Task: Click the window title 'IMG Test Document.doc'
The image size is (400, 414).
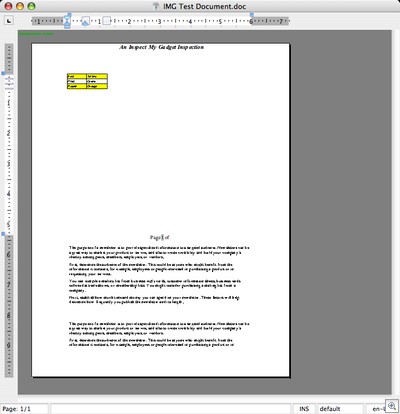Action: point(204,6)
